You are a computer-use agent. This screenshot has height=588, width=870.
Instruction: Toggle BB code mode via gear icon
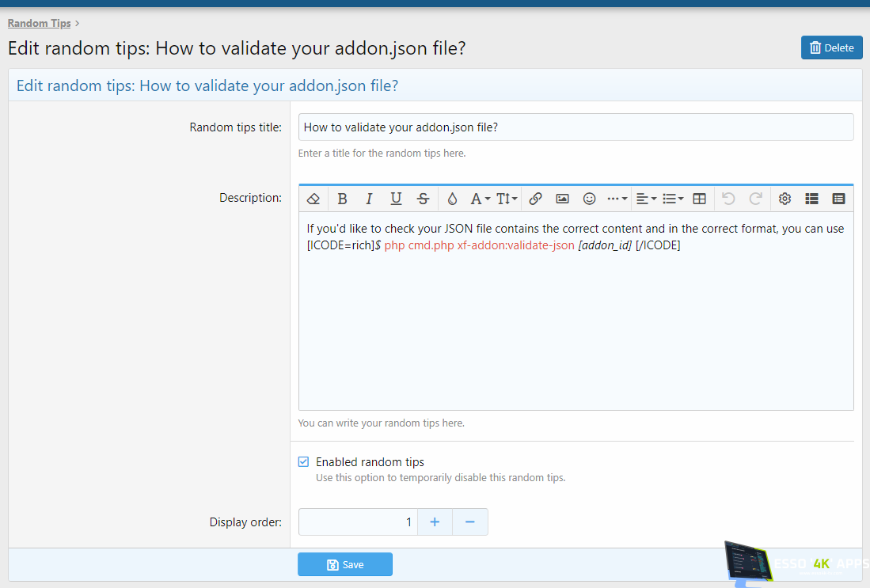[x=785, y=199]
